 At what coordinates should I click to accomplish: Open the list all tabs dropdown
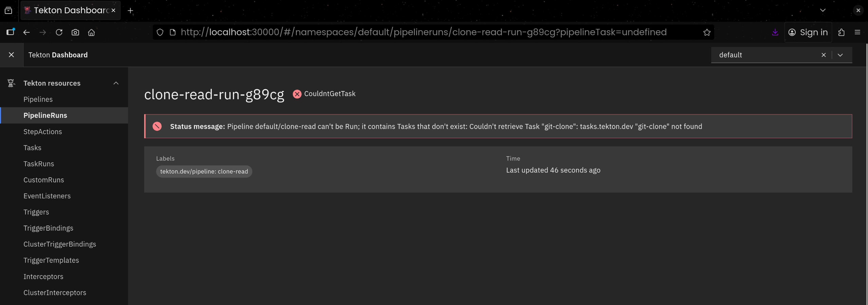(x=823, y=10)
